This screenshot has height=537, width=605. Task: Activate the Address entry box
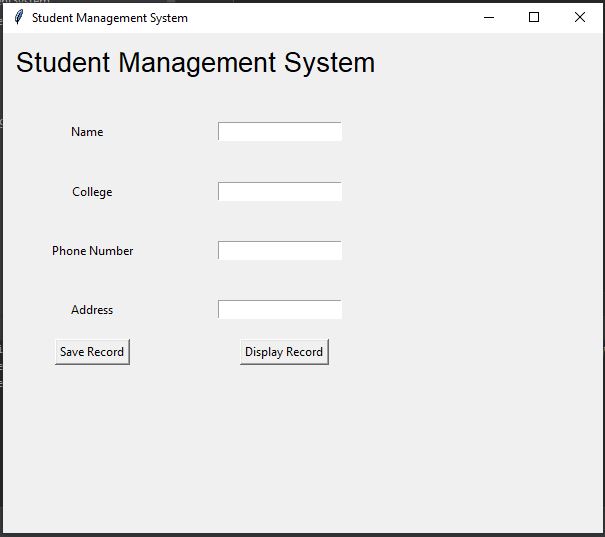click(280, 309)
